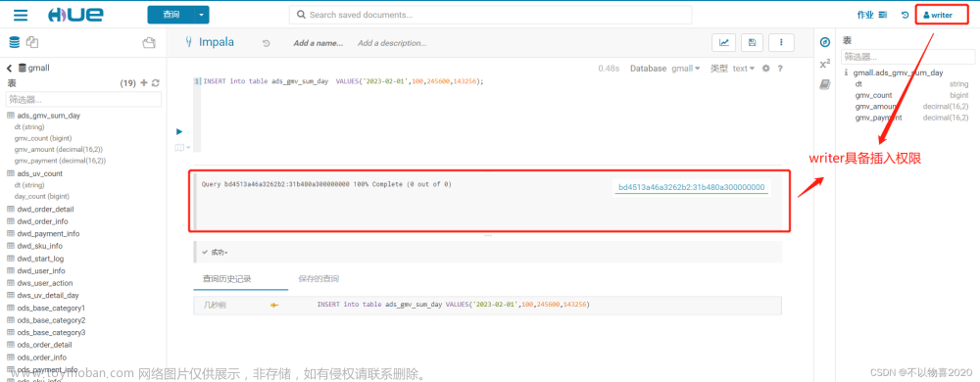Viewport: 980px width, 382px height.
Task: Open the query book dropdown below play
Action: click(x=182, y=147)
